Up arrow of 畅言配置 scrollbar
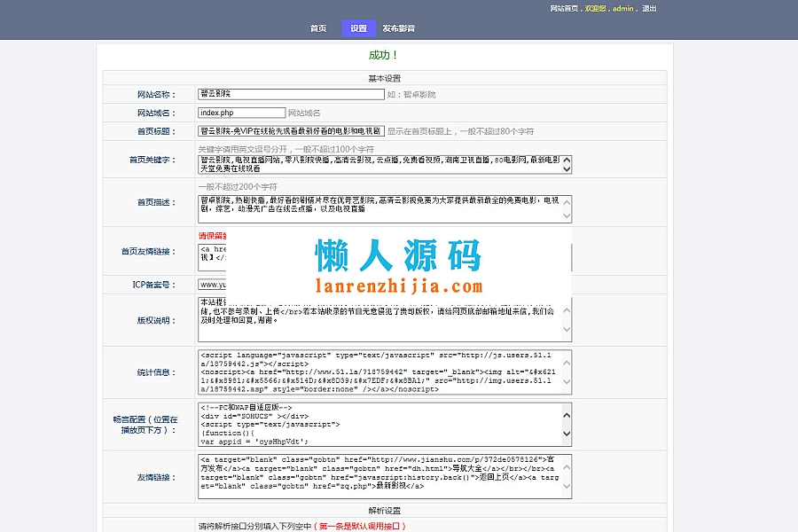 (x=567, y=416)
